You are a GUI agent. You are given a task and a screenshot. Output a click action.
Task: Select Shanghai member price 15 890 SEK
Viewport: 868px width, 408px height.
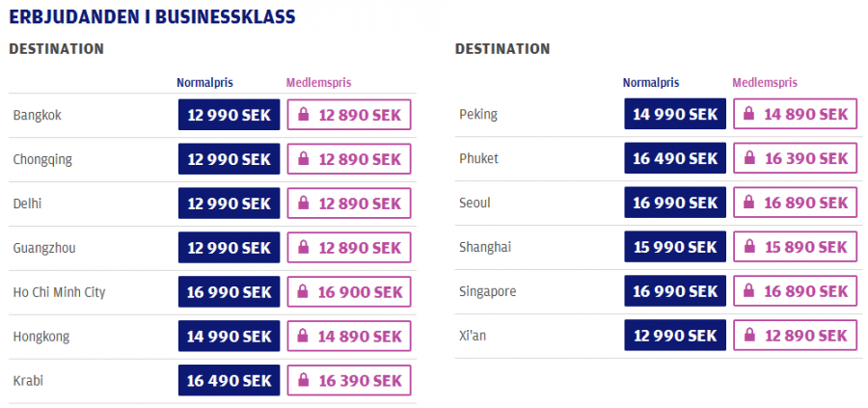(x=795, y=247)
